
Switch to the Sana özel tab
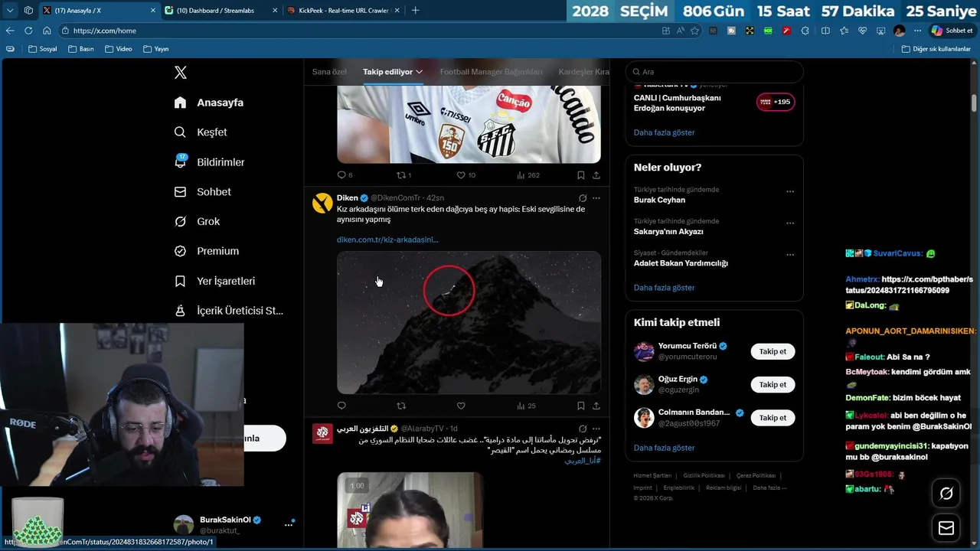(x=329, y=72)
